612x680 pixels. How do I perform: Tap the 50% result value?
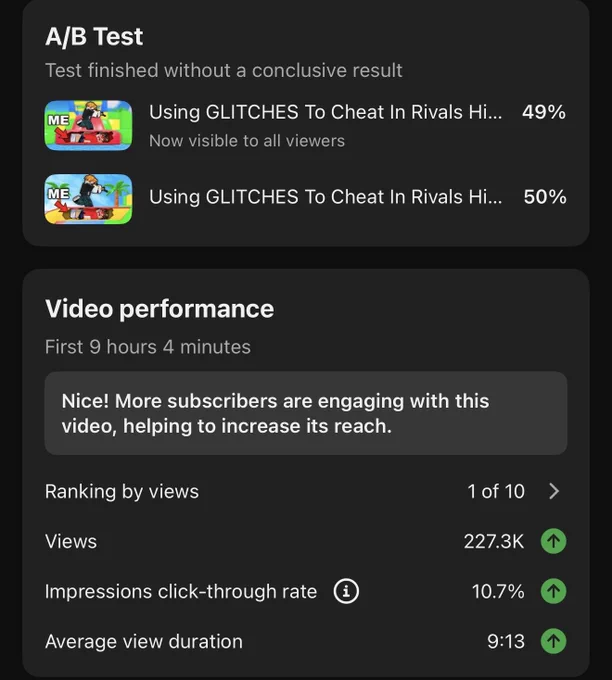coord(545,197)
